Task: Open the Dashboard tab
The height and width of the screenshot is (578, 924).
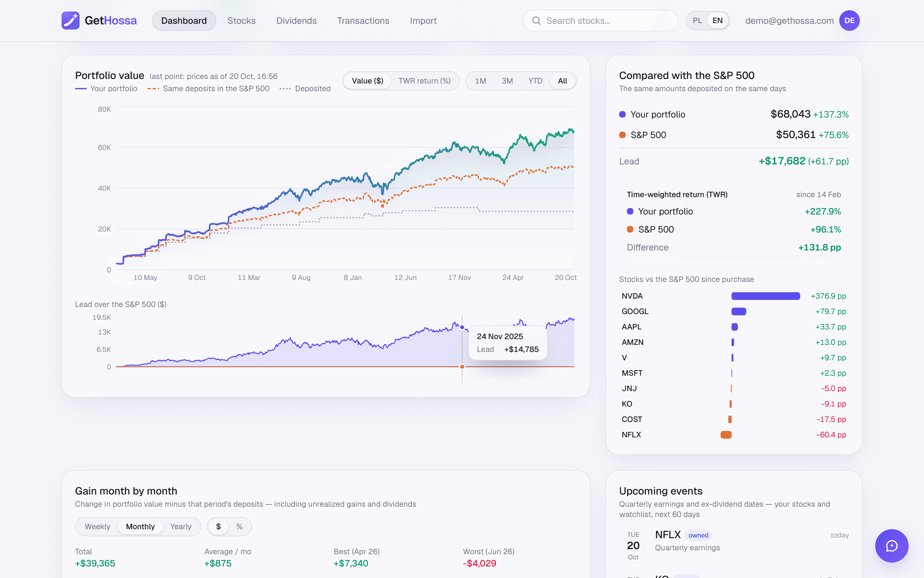Action: [184, 21]
